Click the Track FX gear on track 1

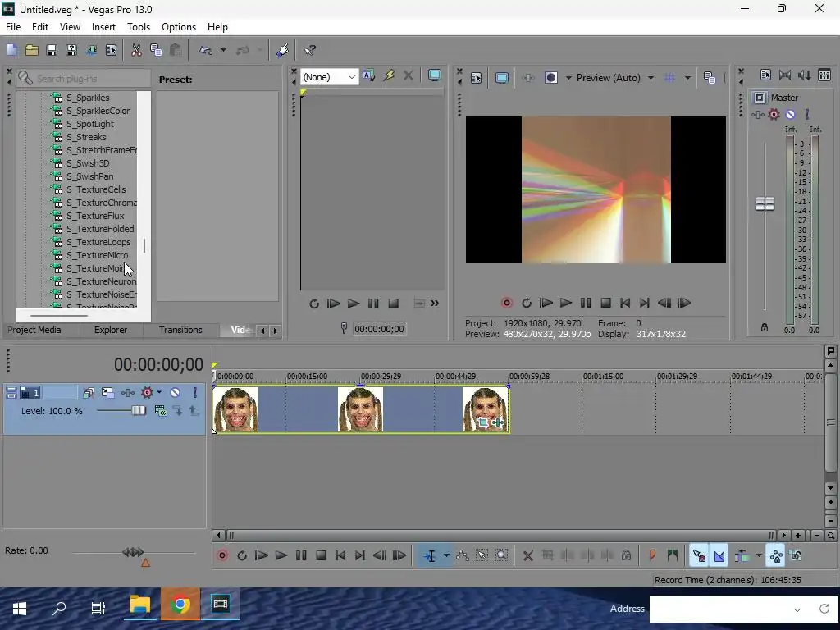click(147, 393)
